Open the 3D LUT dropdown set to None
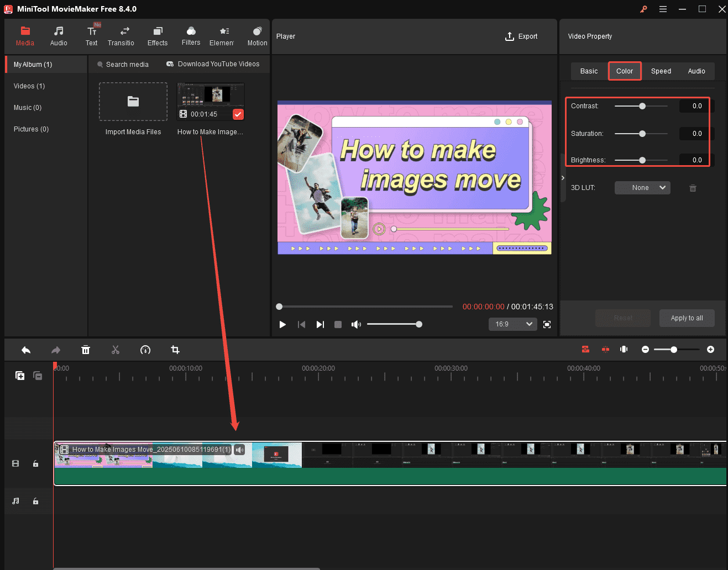 642,188
